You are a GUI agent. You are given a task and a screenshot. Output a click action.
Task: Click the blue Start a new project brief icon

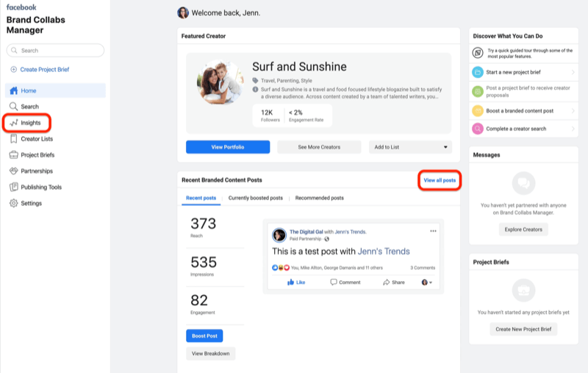tap(477, 72)
